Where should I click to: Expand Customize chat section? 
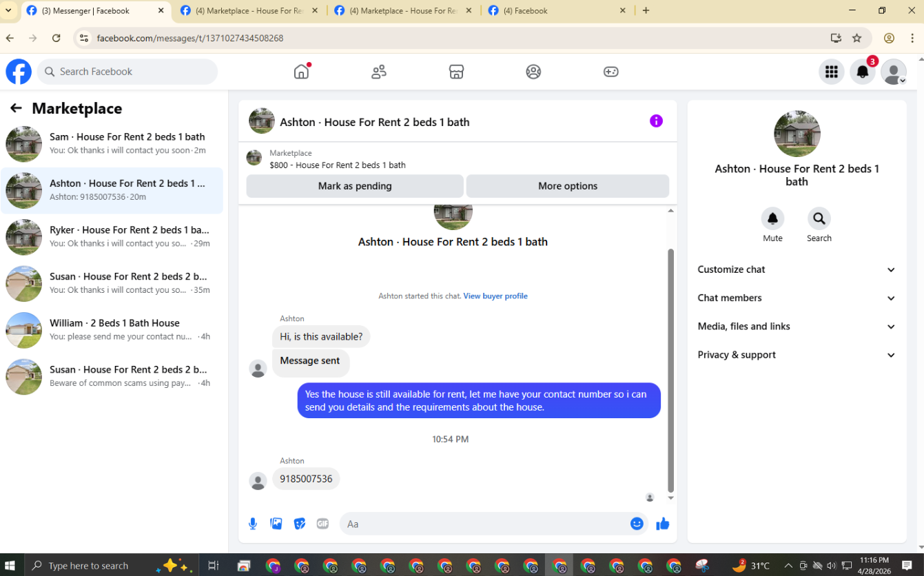pyautogui.click(x=797, y=269)
